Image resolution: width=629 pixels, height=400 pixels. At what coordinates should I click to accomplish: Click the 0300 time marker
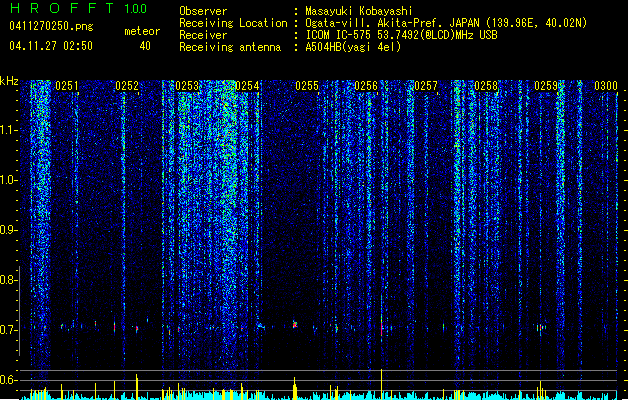point(606,86)
